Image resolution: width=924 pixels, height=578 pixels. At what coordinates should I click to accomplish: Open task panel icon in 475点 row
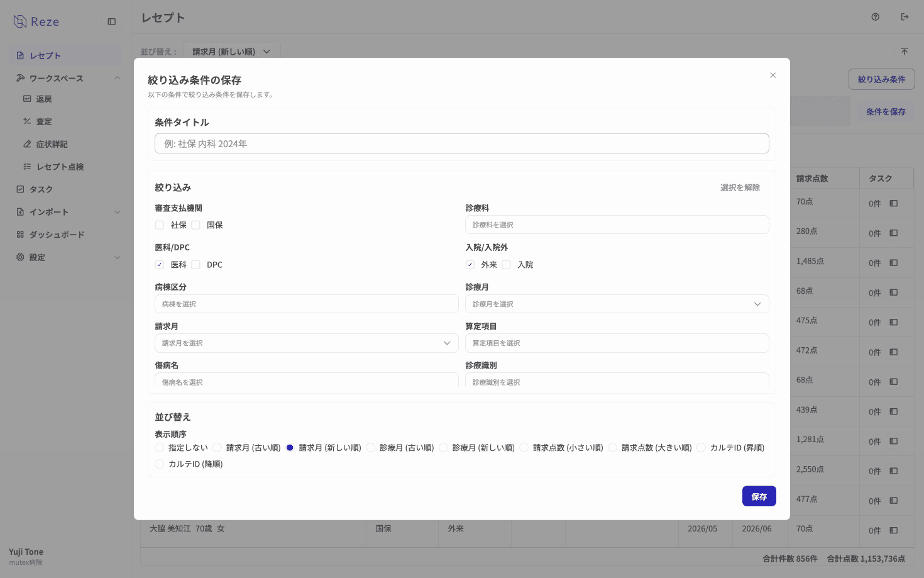894,323
